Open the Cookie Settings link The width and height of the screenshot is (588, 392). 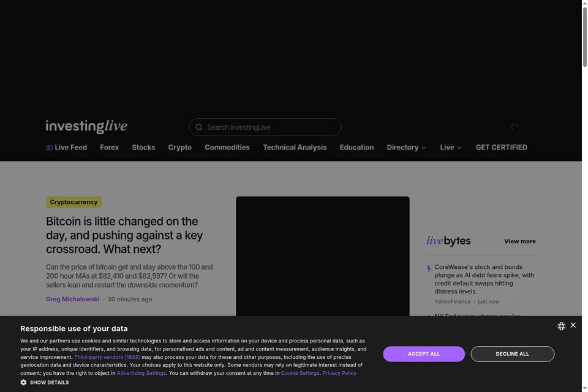[300, 373]
